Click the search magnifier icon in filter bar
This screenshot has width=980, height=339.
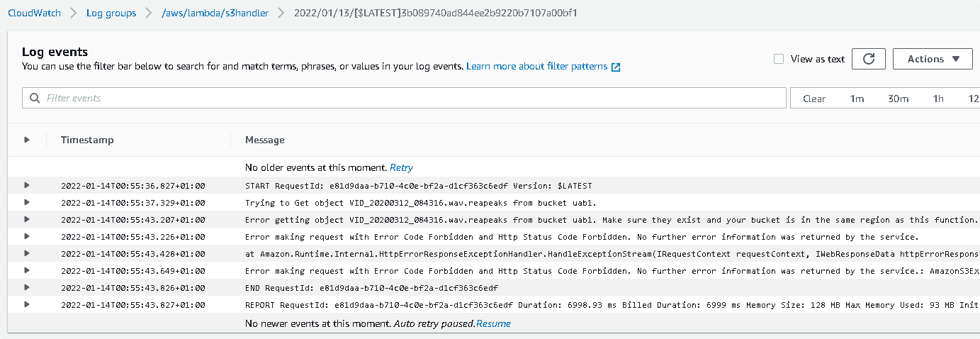tap(34, 98)
